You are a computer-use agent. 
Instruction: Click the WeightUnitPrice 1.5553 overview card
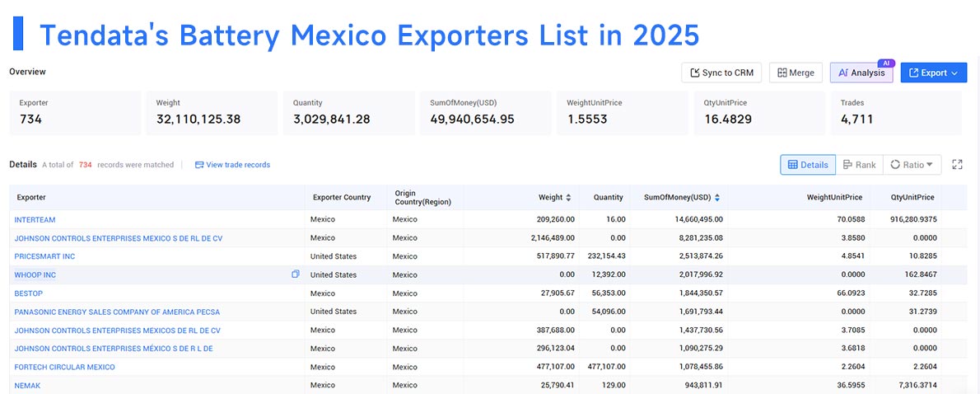[623, 113]
